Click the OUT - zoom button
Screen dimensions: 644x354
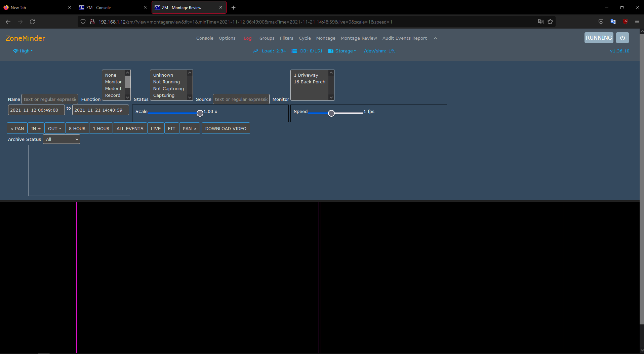click(x=55, y=129)
